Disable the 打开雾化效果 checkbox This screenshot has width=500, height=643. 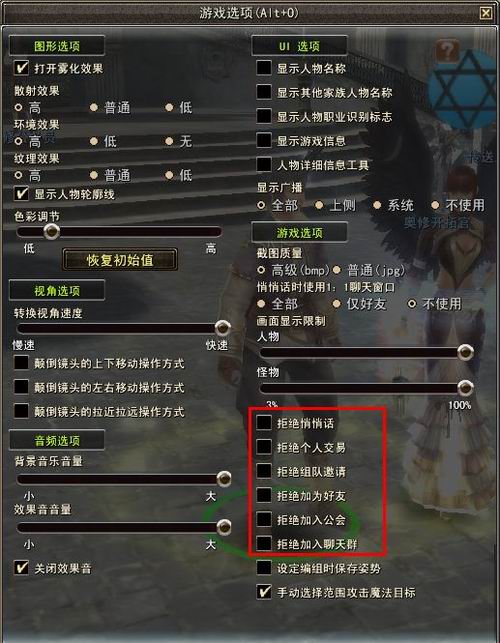(x=21, y=68)
